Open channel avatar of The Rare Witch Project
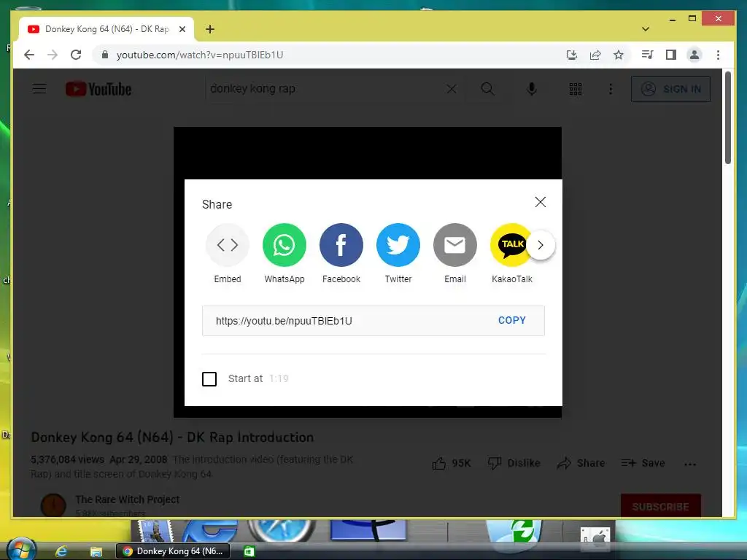 (53, 505)
